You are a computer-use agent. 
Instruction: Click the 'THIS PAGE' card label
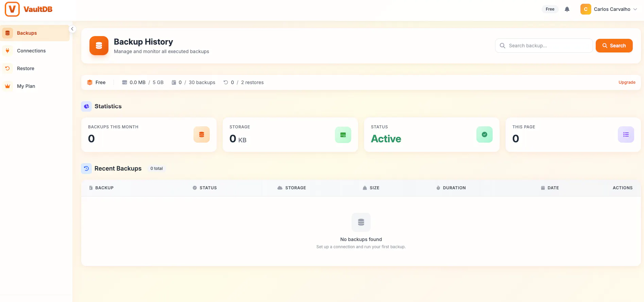(x=524, y=127)
